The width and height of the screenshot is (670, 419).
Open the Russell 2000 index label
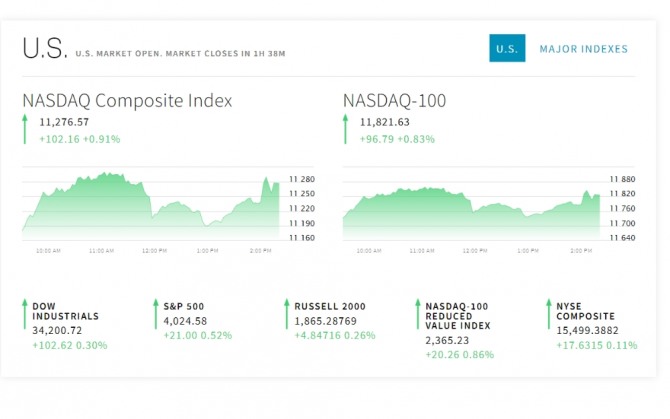pos(330,306)
